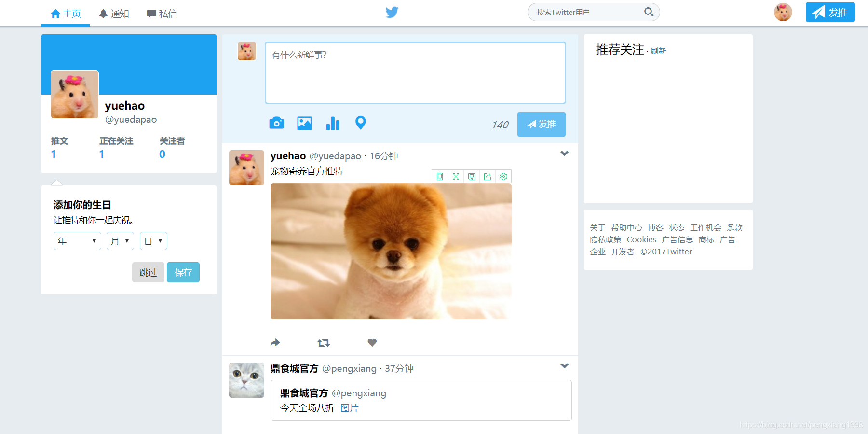868x434 pixels.
Task: Click the Twitter bird logo
Action: click(392, 12)
